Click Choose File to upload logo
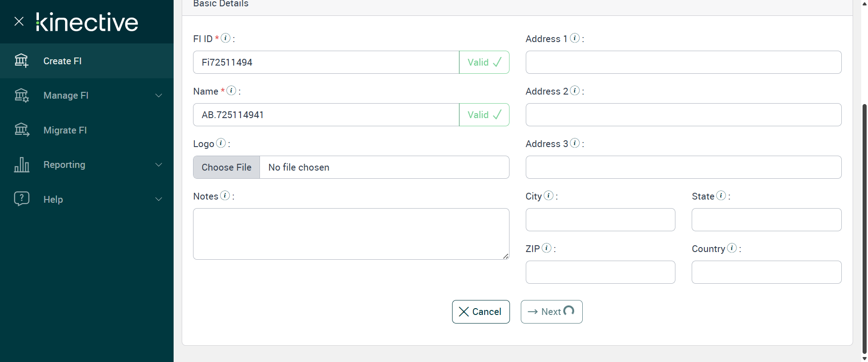868x362 pixels. (226, 167)
